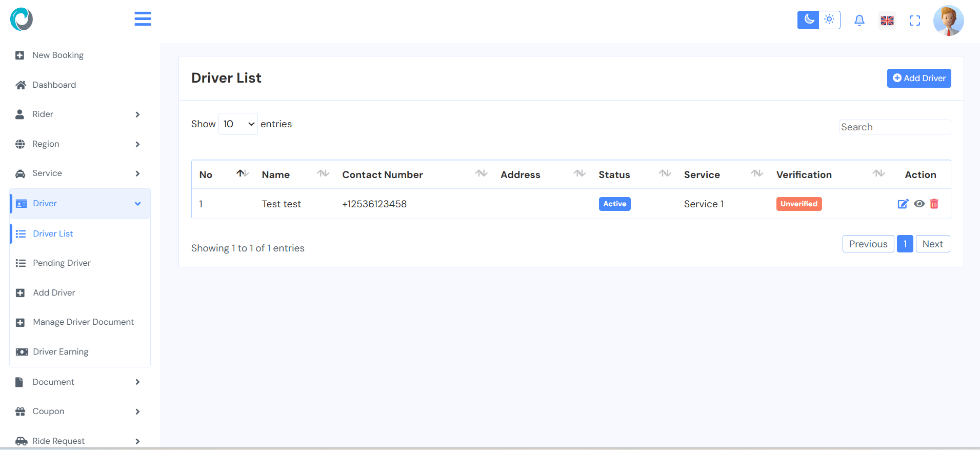The image size is (980, 450).
Task: Open the Show entries count dropdown
Action: coord(238,124)
